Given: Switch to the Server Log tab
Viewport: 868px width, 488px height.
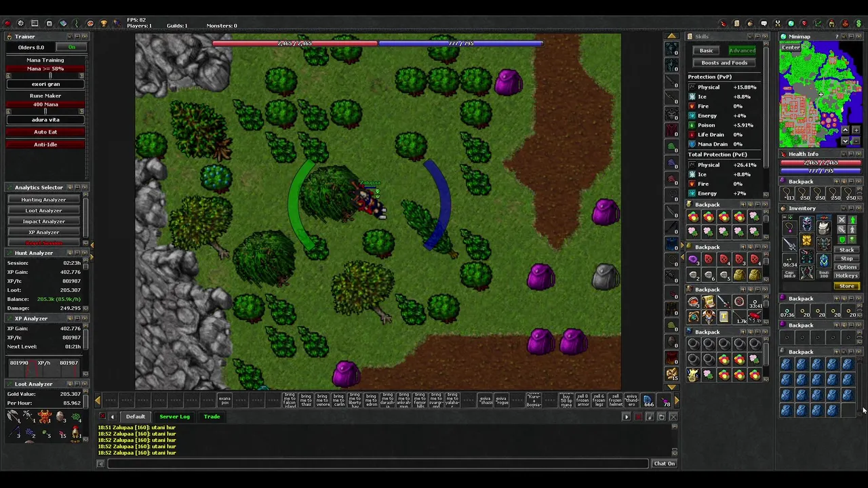Looking at the screenshot, I should (x=174, y=417).
